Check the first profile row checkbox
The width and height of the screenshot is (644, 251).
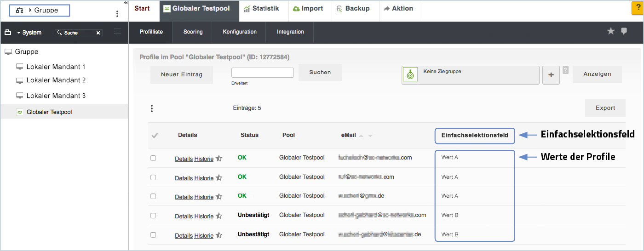click(x=153, y=158)
